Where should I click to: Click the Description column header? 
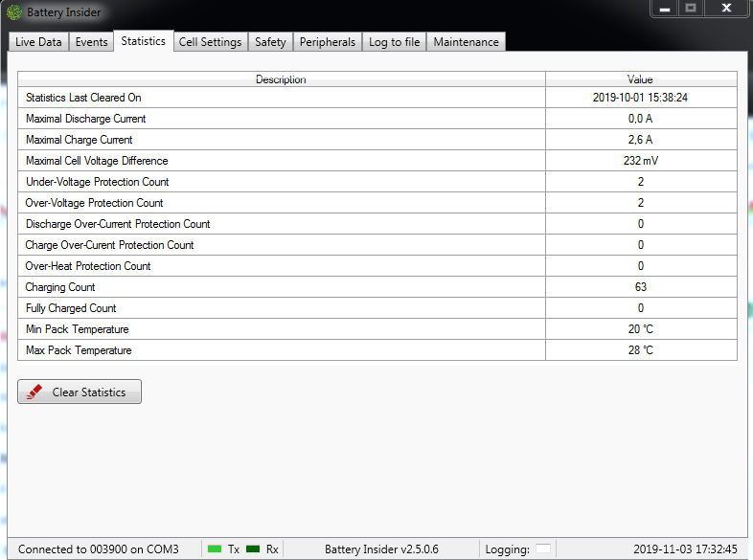click(x=281, y=79)
